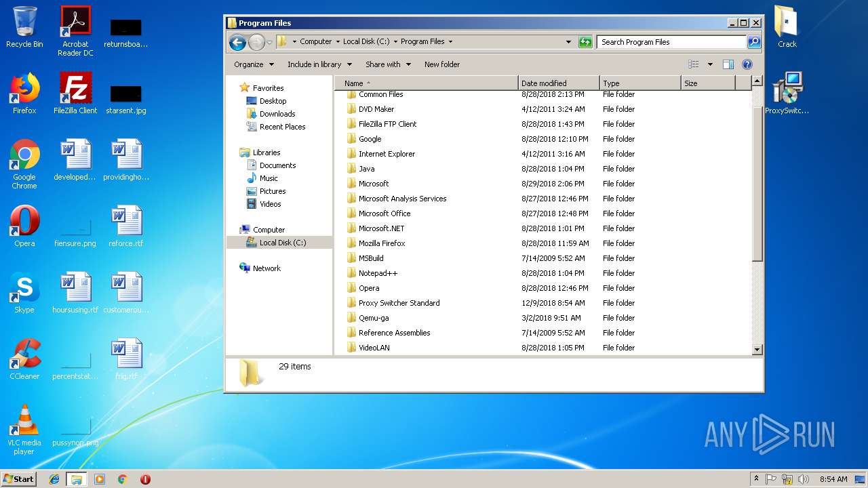Open the Share with dropdown
Viewport: 868px width, 488px height.
point(388,64)
